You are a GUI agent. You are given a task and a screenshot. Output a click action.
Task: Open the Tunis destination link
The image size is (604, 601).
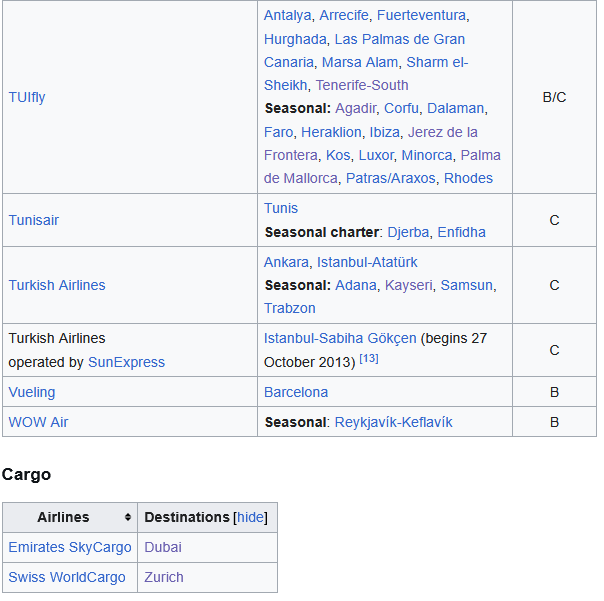tap(281, 208)
